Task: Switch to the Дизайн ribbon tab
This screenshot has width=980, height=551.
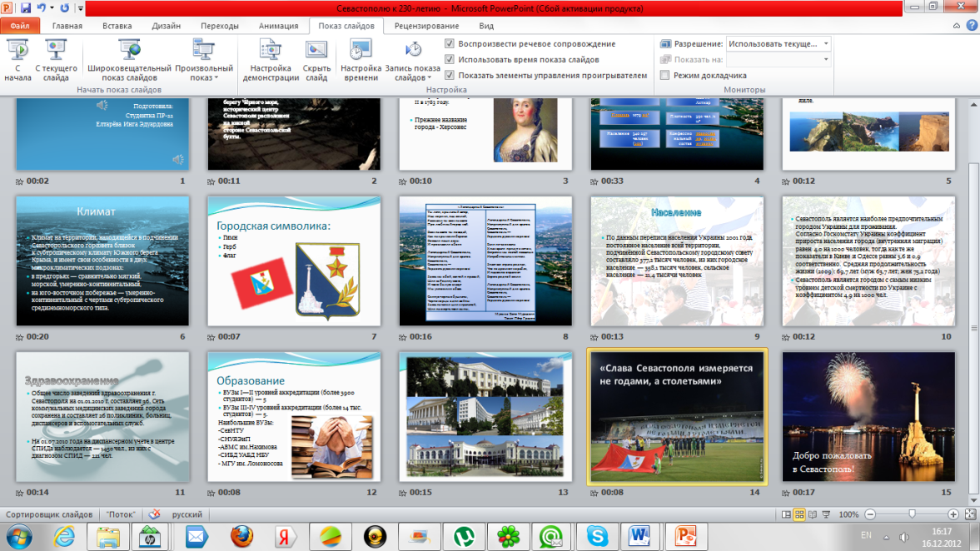Action: point(166,26)
